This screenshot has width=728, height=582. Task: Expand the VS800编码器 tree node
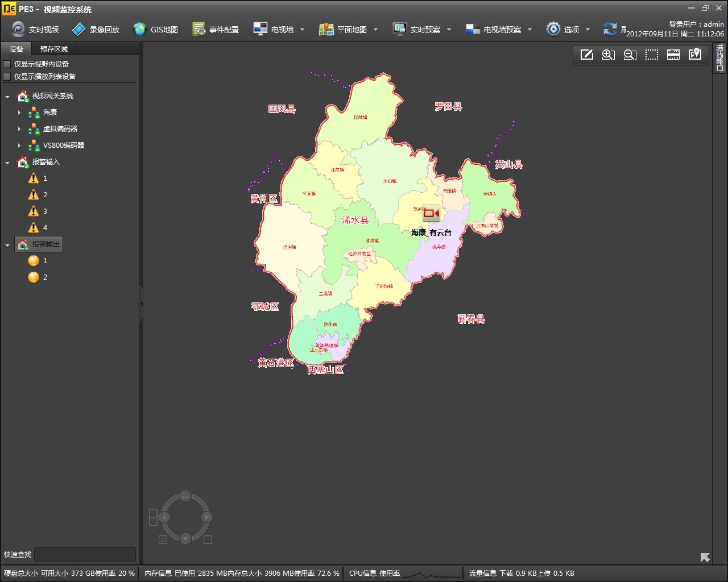coord(19,145)
